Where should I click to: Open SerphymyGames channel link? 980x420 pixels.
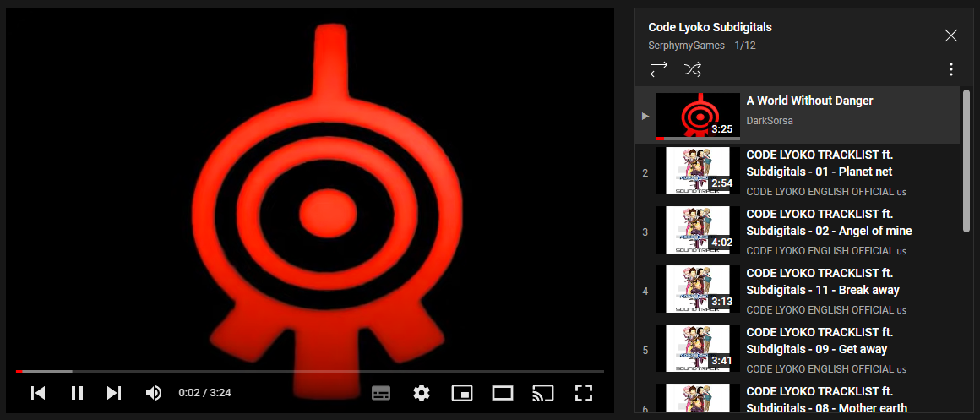[x=686, y=46]
